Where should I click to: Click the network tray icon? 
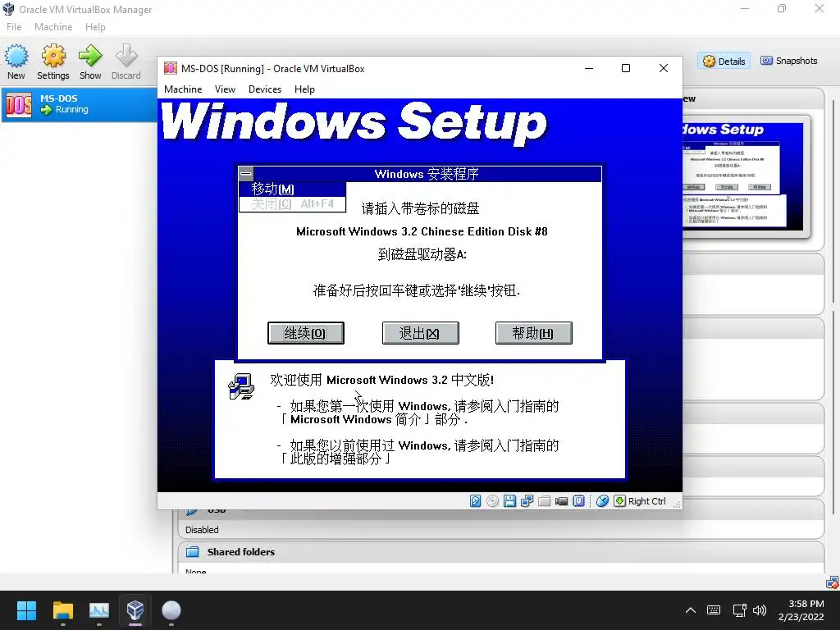[x=740, y=610]
